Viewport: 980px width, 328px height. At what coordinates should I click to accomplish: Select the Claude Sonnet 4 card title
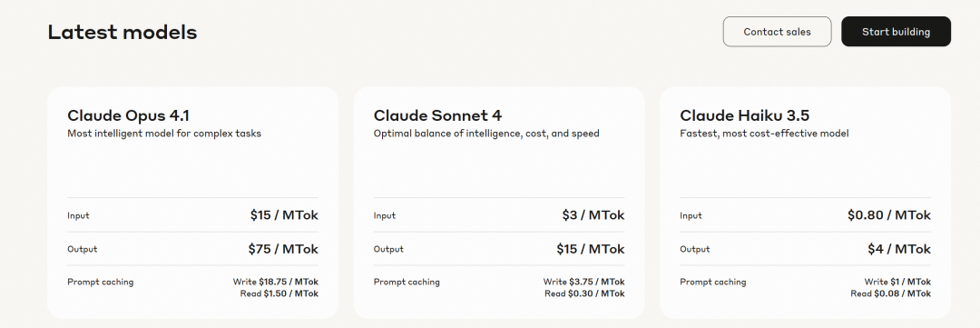437,115
